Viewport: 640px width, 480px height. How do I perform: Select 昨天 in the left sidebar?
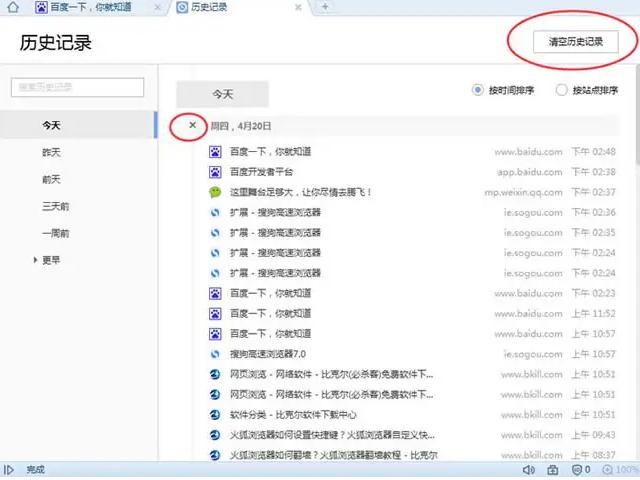(x=51, y=152)
